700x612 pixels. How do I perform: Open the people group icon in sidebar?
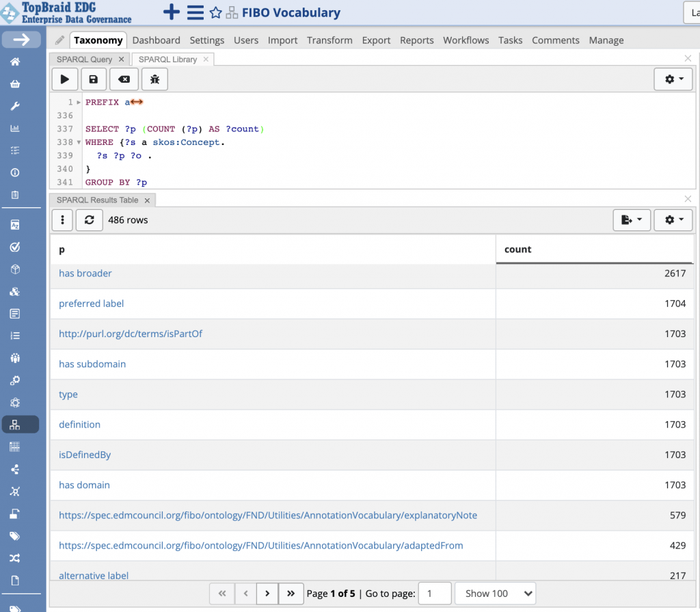click(15, 358)
